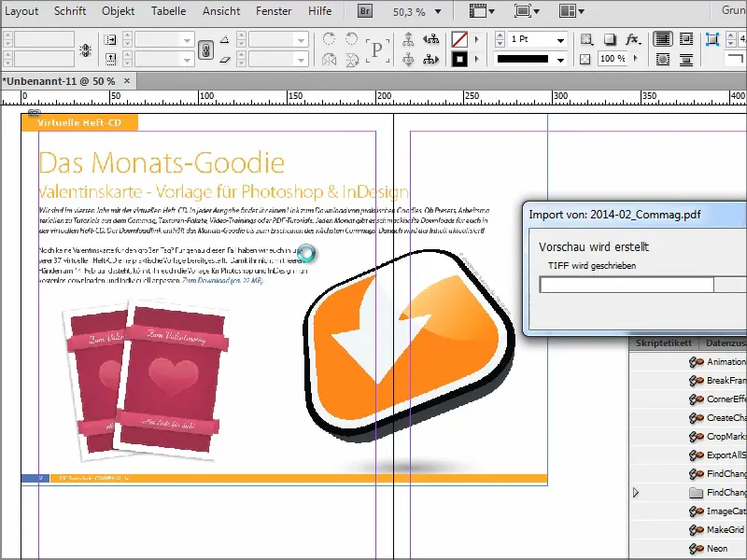
Task: Click the opacity checkerboard icon
Action: pyautogui.click(x=585, y=59)
